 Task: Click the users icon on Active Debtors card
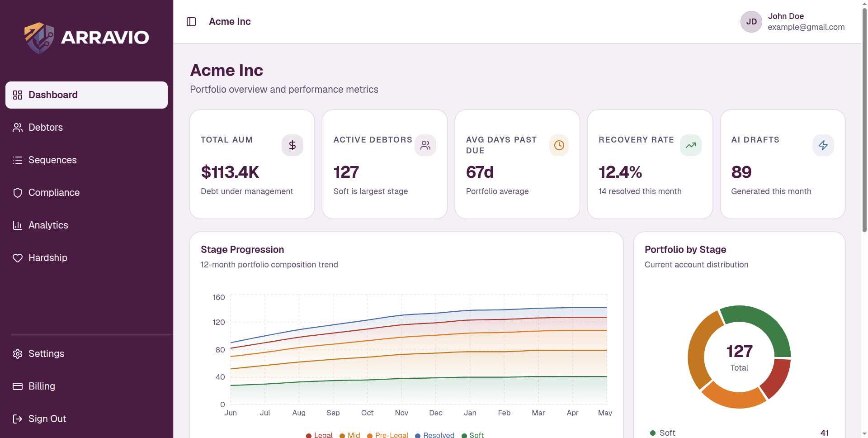click(x=425, y=145)
